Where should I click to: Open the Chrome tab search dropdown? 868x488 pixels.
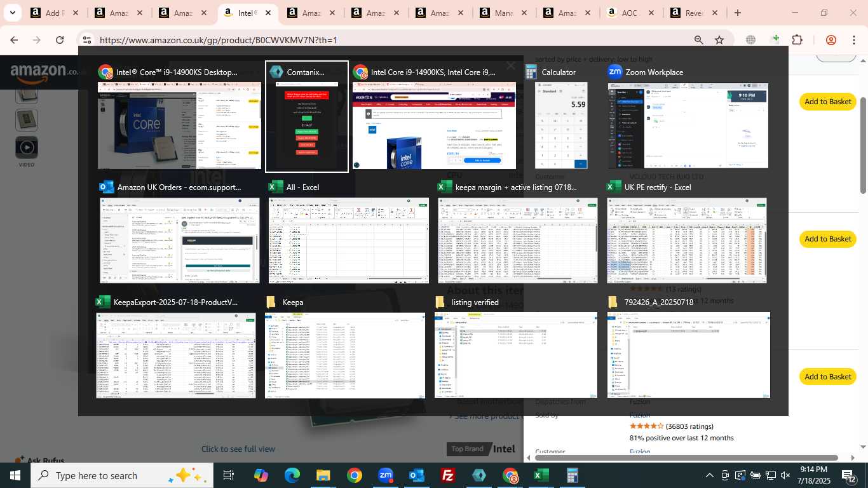12,13
